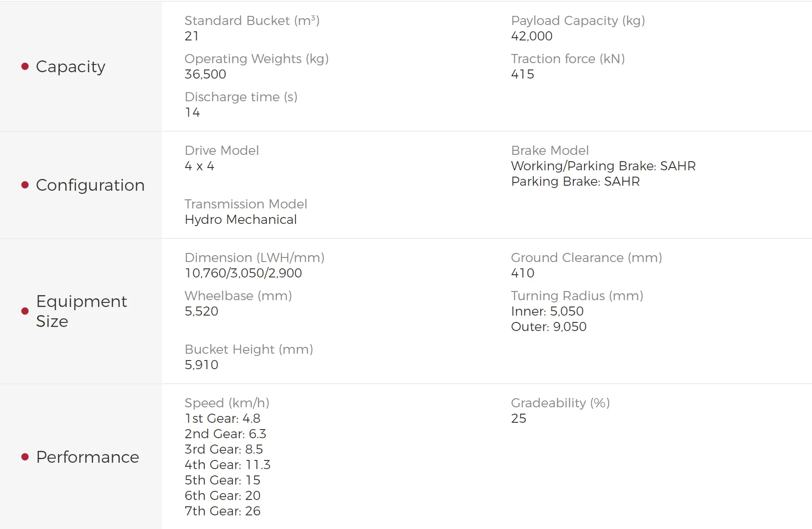Click the red bullet beside Configuration
This screenshot has width=812, height=529.
point(25,185)
